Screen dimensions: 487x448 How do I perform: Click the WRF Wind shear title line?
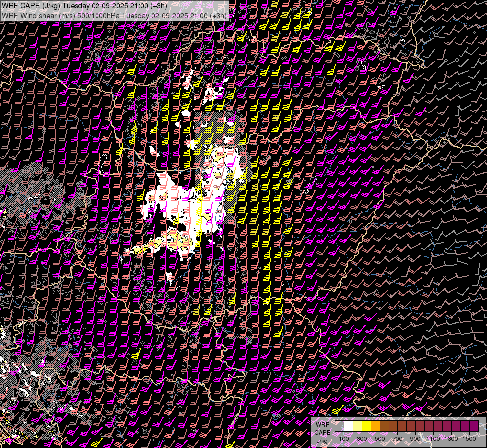pos(114,15)
